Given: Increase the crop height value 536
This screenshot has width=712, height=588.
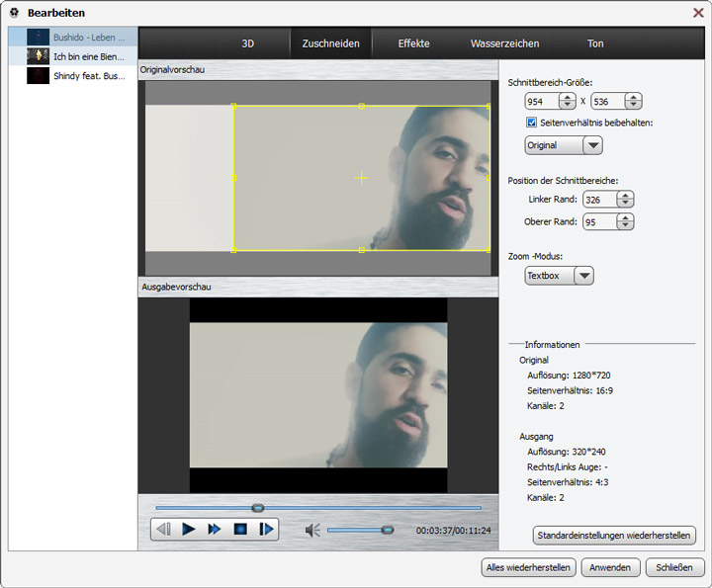Looking at the screenshot, I should click(633, 98).
